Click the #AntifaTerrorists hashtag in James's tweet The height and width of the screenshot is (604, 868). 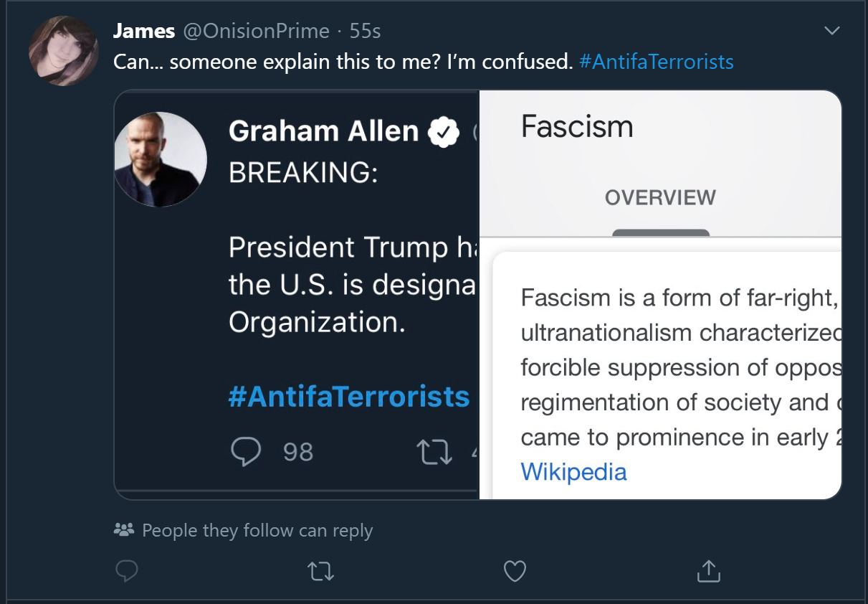point(656,62)
